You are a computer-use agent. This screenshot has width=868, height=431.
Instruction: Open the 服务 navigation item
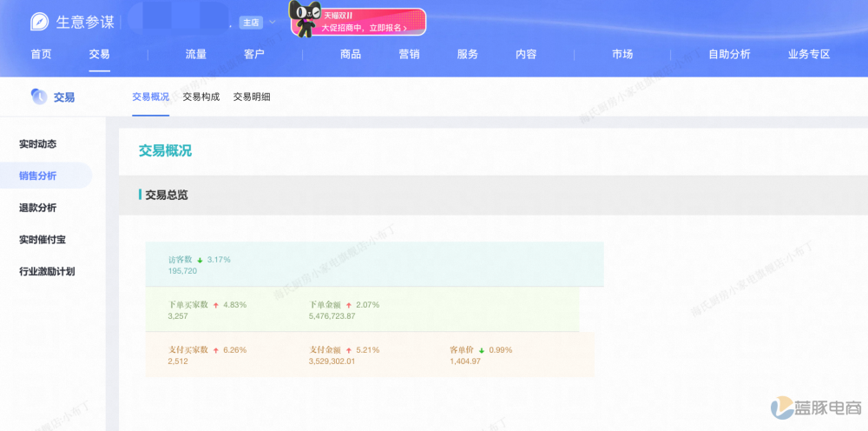(467, 54)
